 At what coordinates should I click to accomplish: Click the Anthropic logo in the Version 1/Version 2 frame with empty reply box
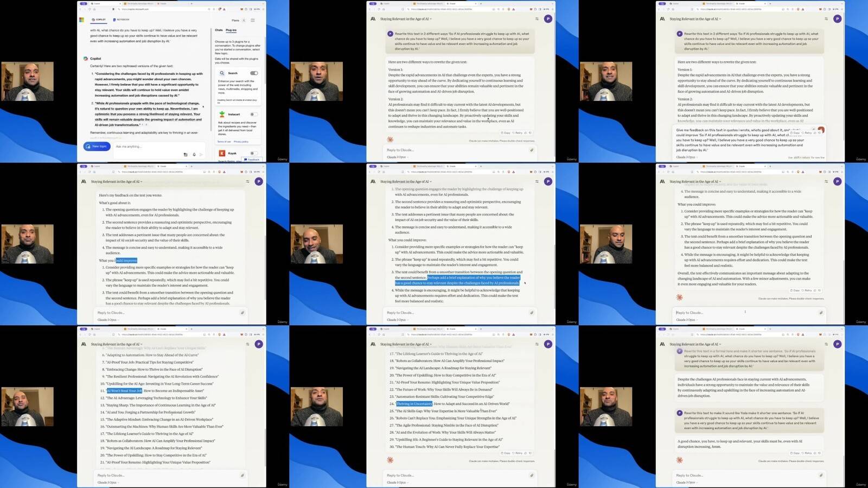click(x=373, y=19)
